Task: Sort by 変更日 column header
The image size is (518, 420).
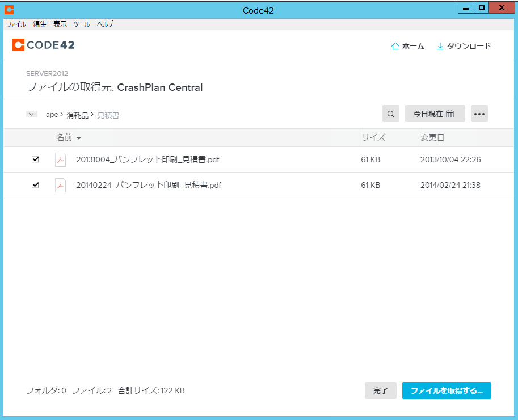Action: (432, 137)
